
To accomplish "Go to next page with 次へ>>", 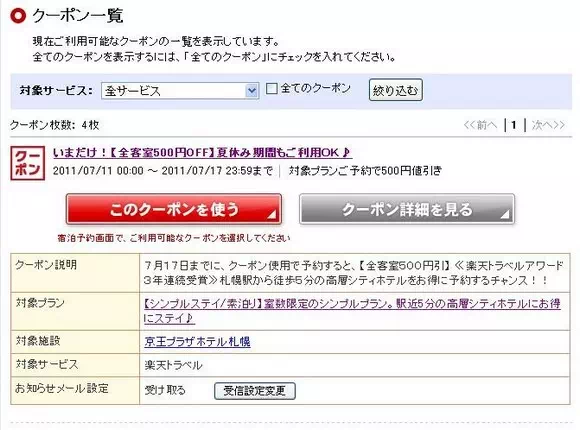I will coord(549,125).
